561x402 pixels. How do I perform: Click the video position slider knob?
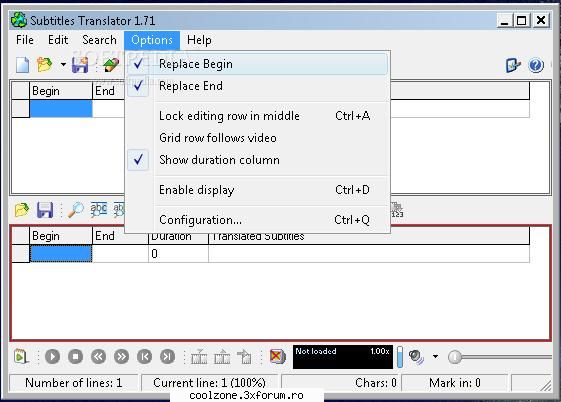pos(455,357)
